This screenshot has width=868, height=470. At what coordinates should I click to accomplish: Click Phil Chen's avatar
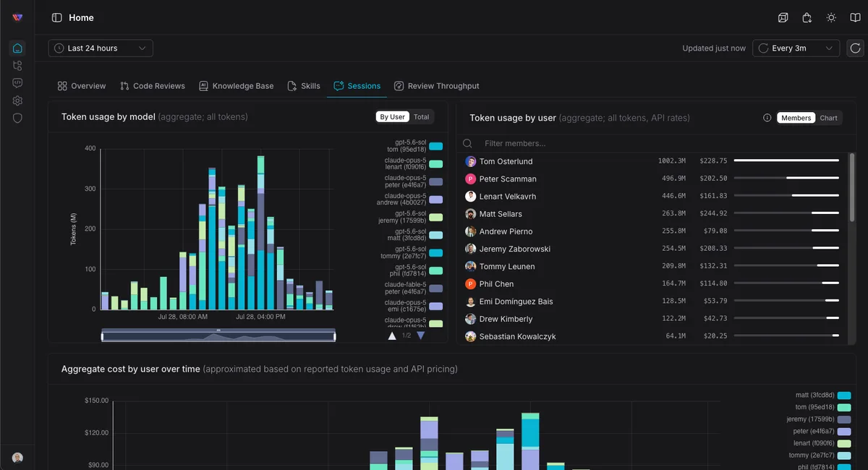click(x=470, y=283)
